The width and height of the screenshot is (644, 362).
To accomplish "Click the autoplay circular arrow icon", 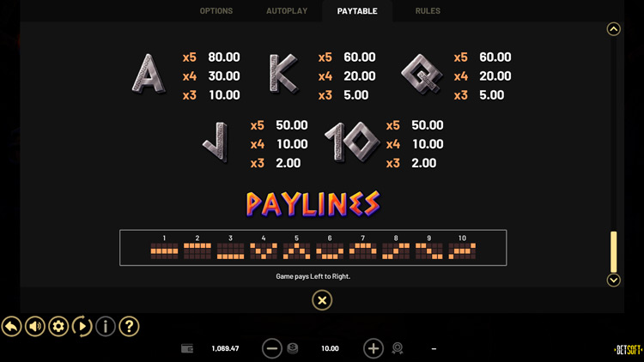I will coord(82,326).
